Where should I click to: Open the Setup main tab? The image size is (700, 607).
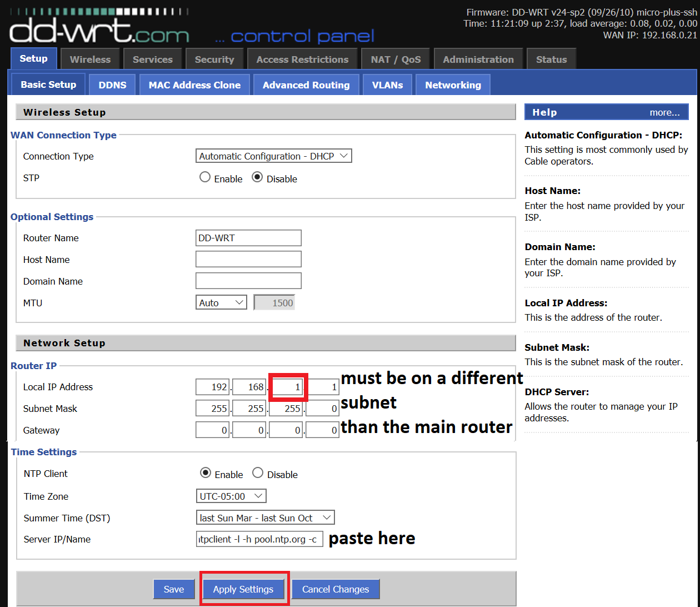pos(33,58)
